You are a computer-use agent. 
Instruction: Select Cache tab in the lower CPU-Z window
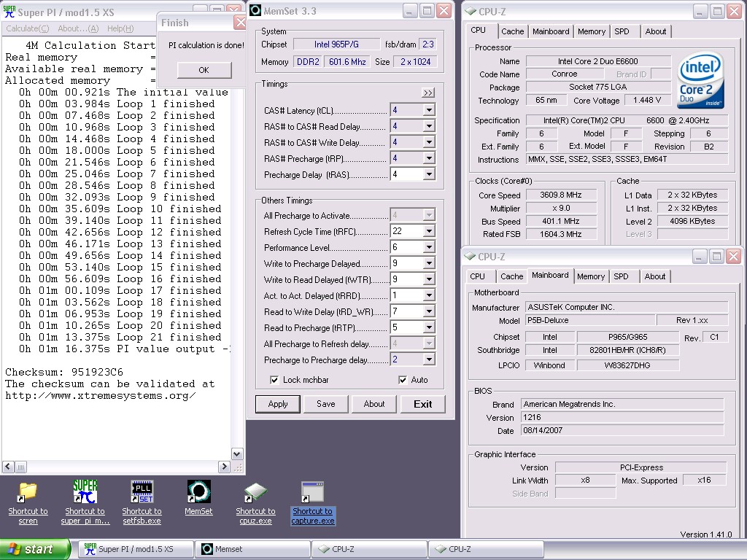click(x=511, y=276)
